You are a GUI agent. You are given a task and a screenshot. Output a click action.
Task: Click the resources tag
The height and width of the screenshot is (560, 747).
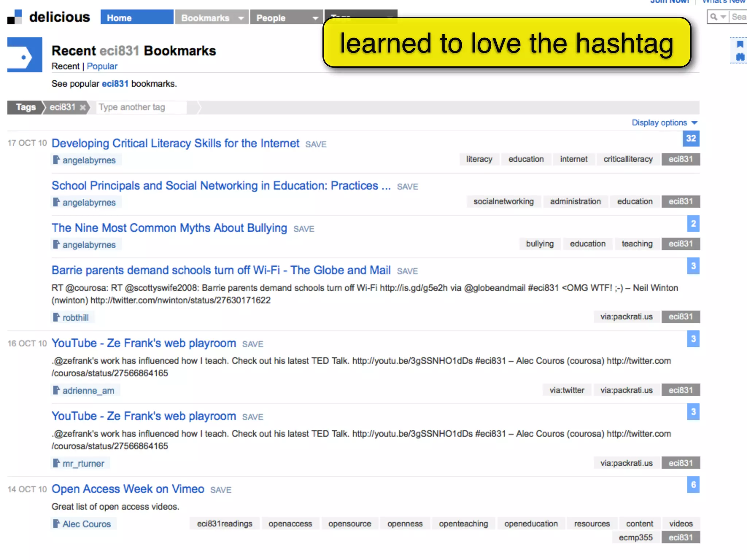(x=592, y=524)
